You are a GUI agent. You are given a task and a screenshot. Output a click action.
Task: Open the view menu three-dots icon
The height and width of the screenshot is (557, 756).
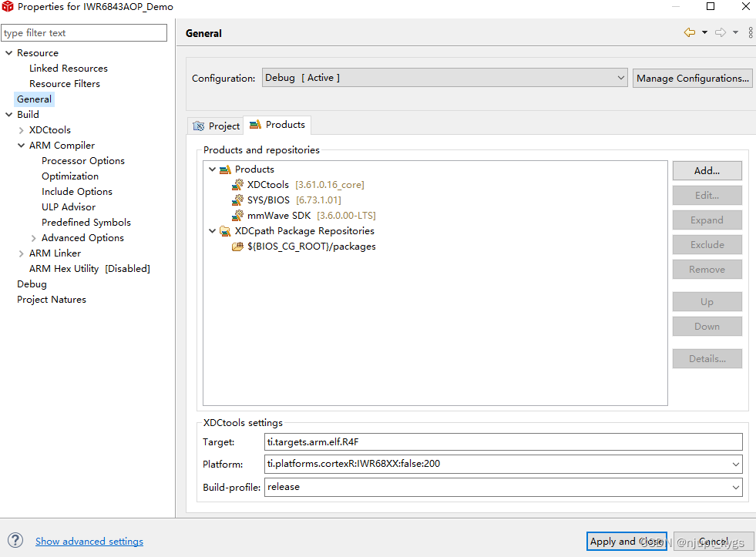(750, 32)
